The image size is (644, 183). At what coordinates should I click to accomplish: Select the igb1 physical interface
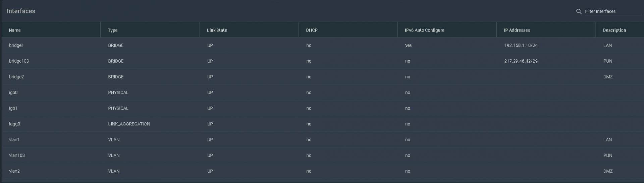(322, 108)
